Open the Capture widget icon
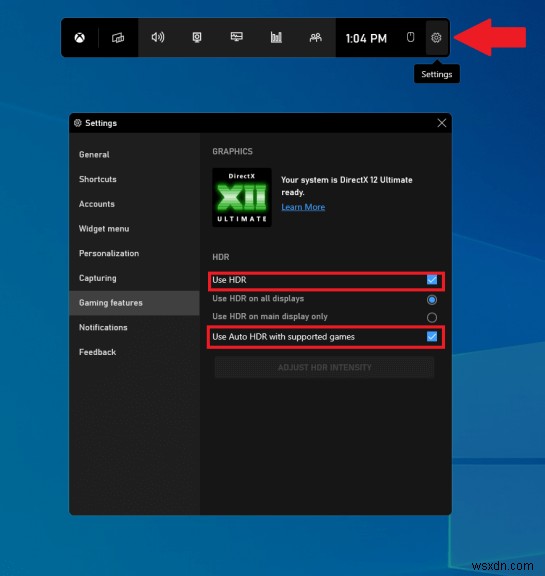Image resolution: width=545 pixels, height=576 pixels. click(197, 37)
